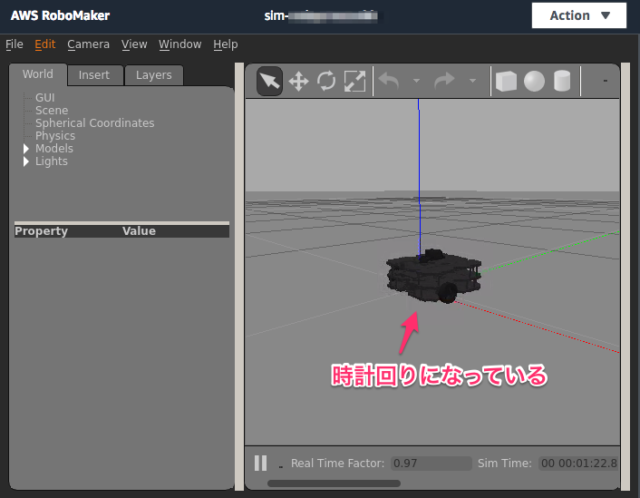Switch to the World tab
640x498 pixels.
[38, 74]
